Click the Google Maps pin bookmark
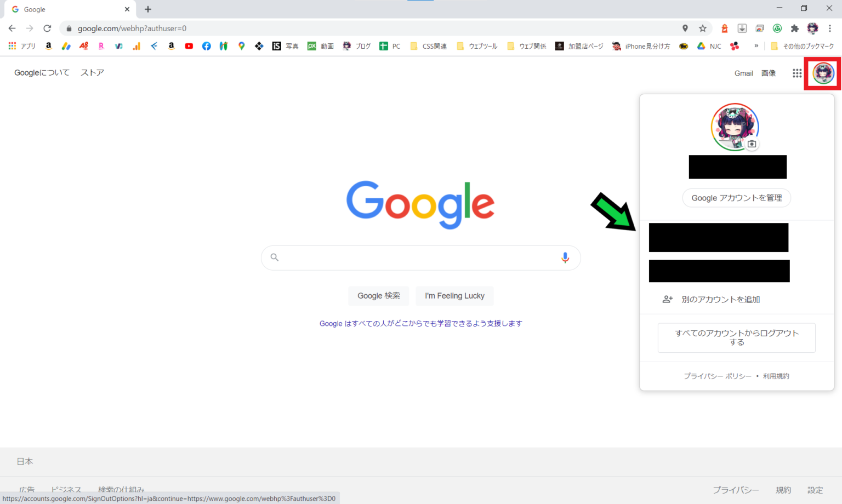The width and height of the screenshot is (842, 504). (x=241, y=46)
